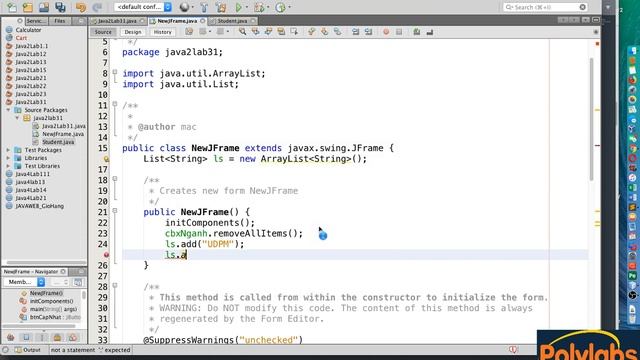Click the Redo toolbar icon

97,7
